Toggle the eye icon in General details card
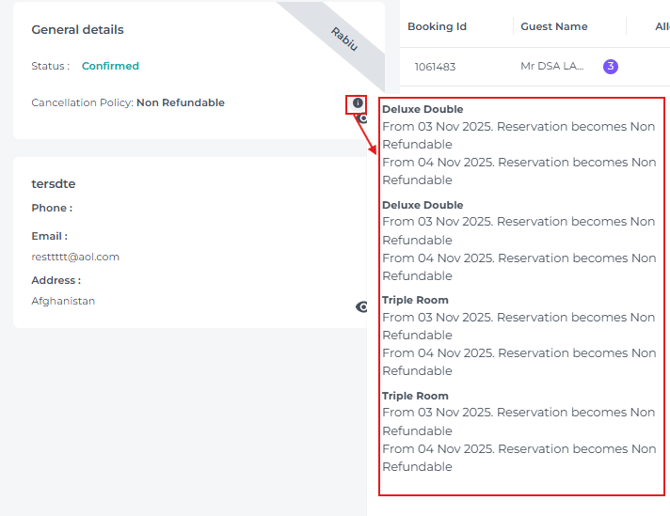Screen dimensions: 670x516 point(363,119)
